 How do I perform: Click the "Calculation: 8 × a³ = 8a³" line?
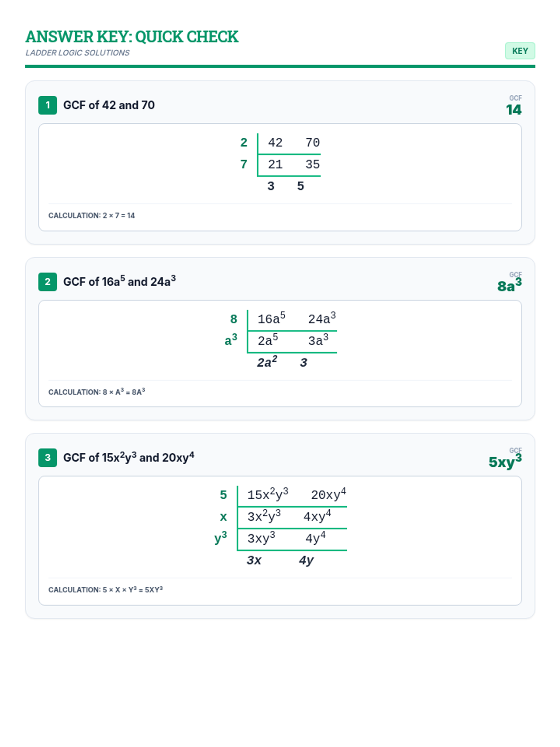pos(97,392)
